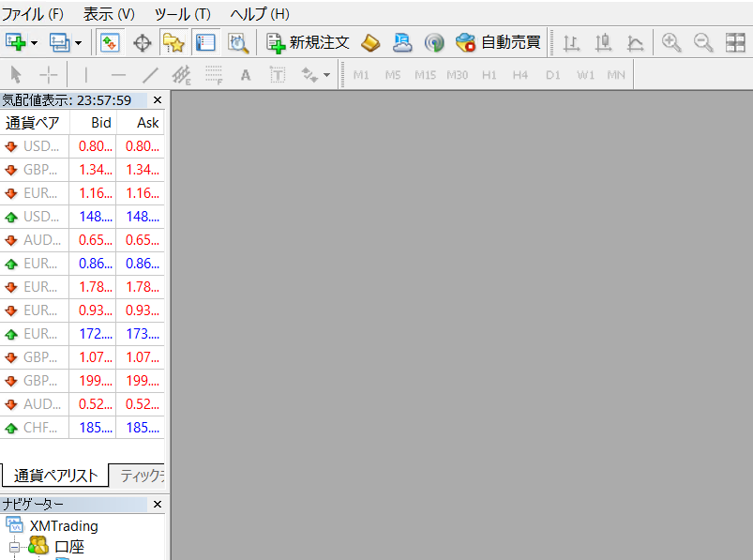Click the zoom in magnifier icon

click(x=671, y=42)
